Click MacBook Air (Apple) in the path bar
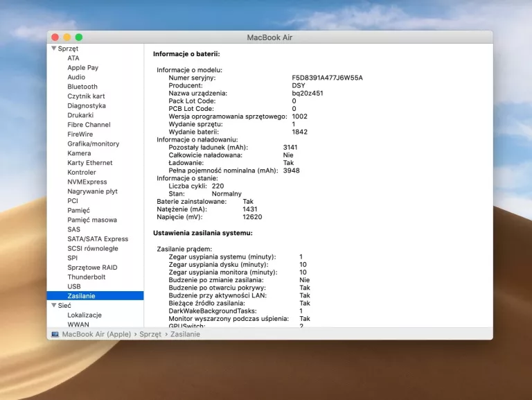 [96, 334]
